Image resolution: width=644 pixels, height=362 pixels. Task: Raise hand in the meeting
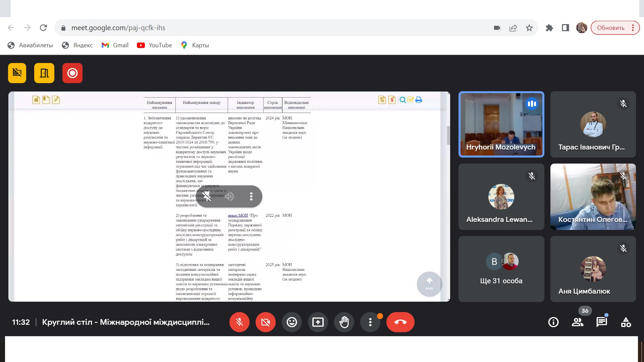(x=344, y=322)
